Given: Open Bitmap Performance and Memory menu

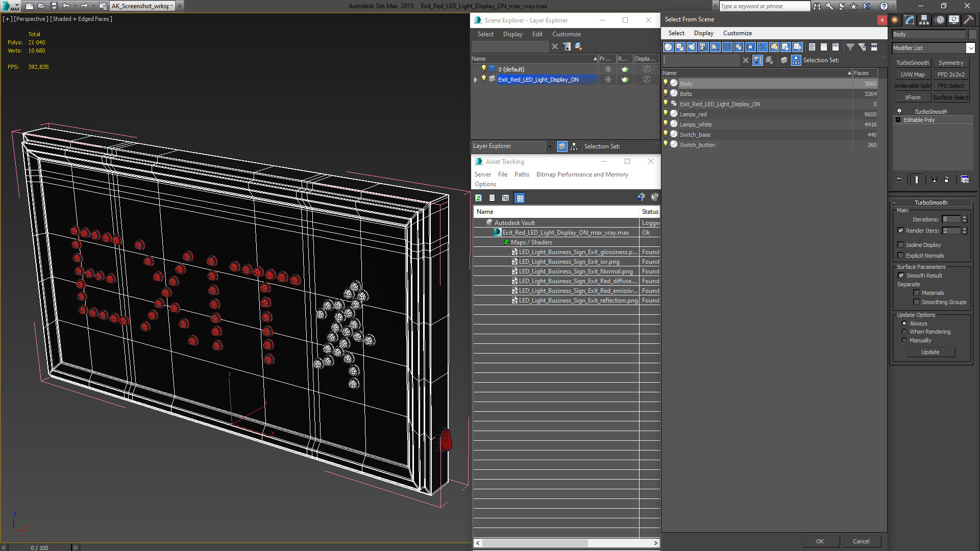Looking at the screenshot, I should pyautogui.click(x=582, y=174).
